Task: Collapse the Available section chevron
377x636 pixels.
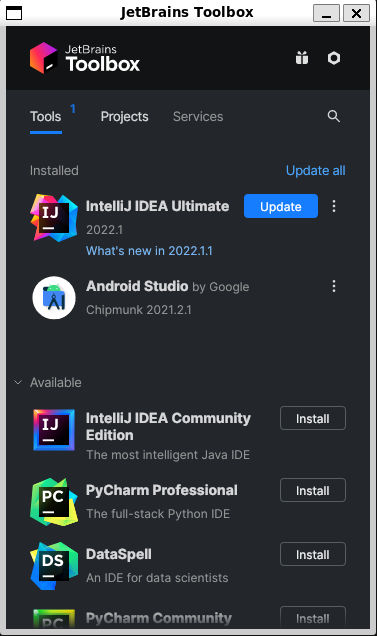Action: coord(18,382)
